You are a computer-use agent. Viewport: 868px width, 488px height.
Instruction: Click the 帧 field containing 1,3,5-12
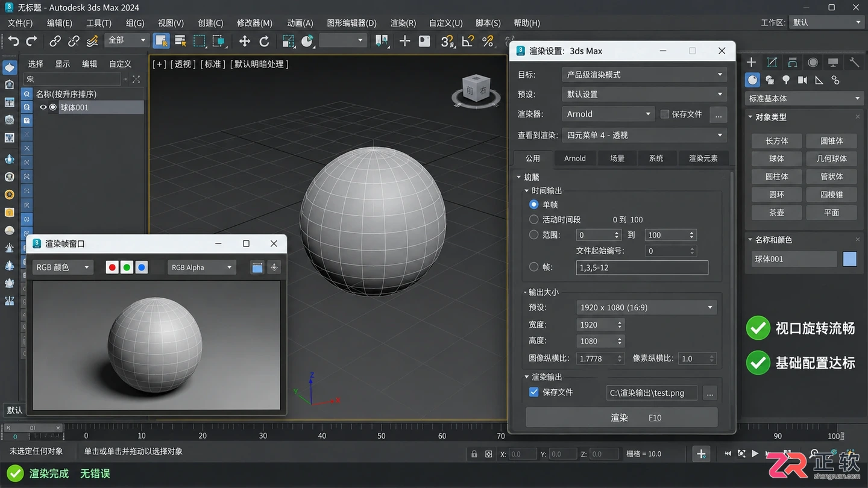tap(642, 267)
